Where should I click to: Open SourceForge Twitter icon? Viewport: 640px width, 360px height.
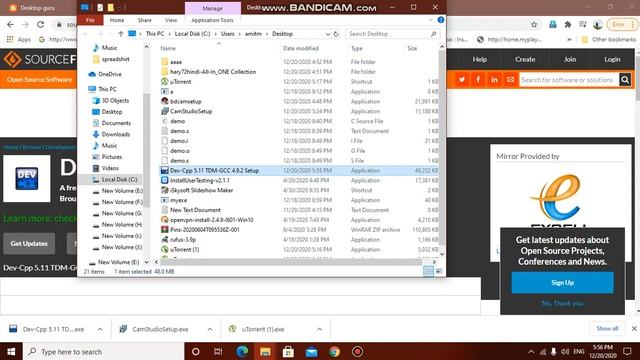(x=462, y=80)
